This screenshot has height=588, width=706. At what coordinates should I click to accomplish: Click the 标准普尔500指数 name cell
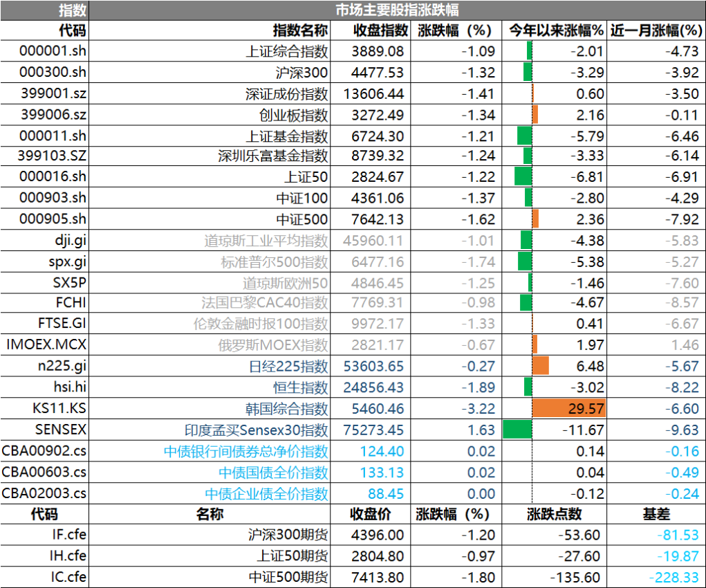[275, 262]
